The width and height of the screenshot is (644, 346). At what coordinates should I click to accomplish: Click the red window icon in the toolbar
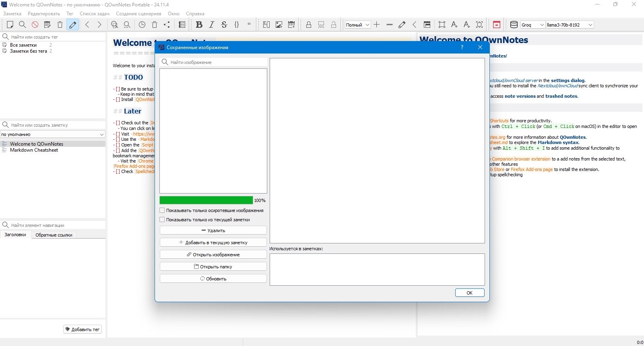coord(497,25)
